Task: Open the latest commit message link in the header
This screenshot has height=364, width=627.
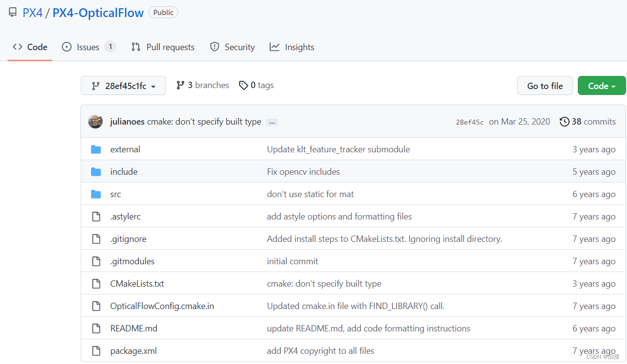Action: click(204, 122)
